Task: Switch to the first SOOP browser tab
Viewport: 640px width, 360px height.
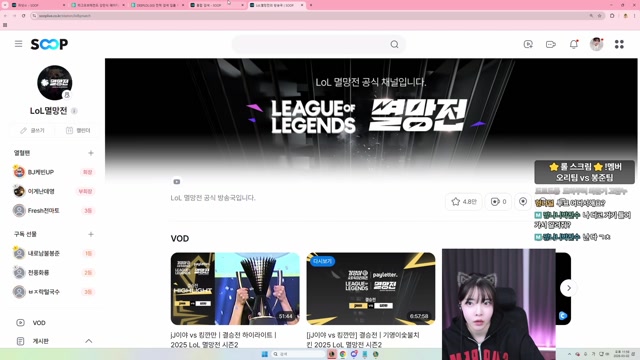Action: click(38, 5)
